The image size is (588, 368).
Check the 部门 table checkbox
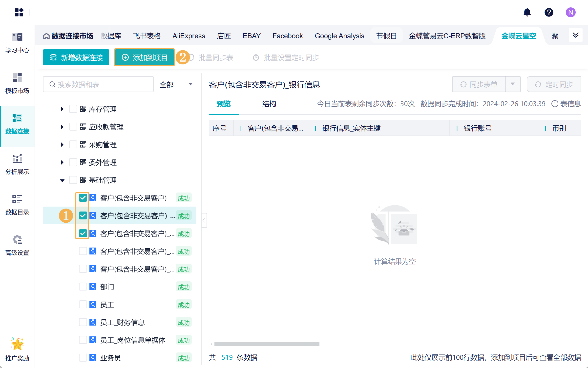(x=83, y=287)
